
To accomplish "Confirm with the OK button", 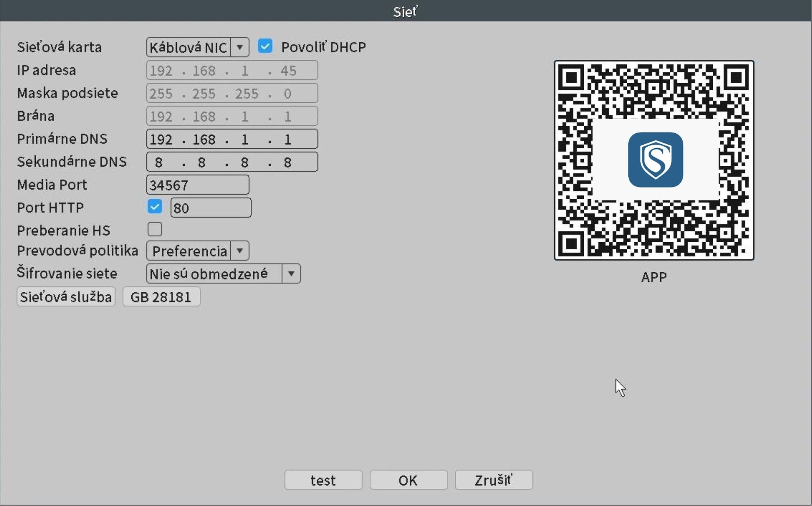I will pyautogui.click(x=408, y=480).
